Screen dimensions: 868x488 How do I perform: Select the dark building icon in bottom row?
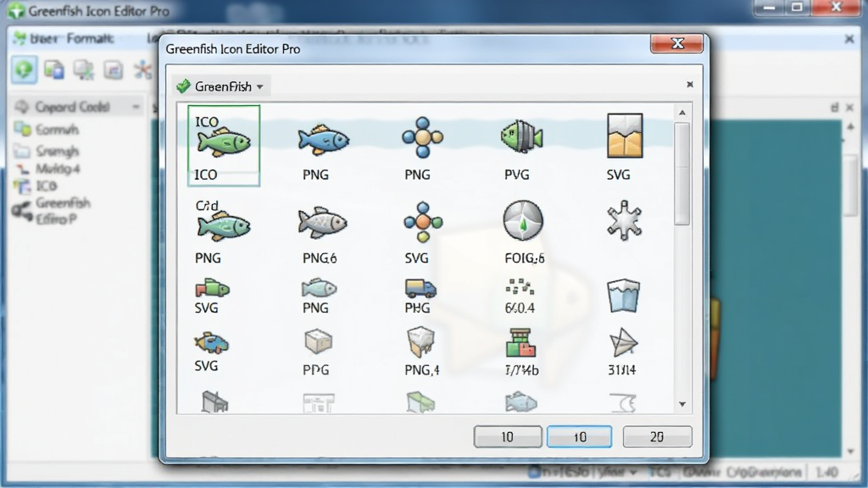click(214, 402)
